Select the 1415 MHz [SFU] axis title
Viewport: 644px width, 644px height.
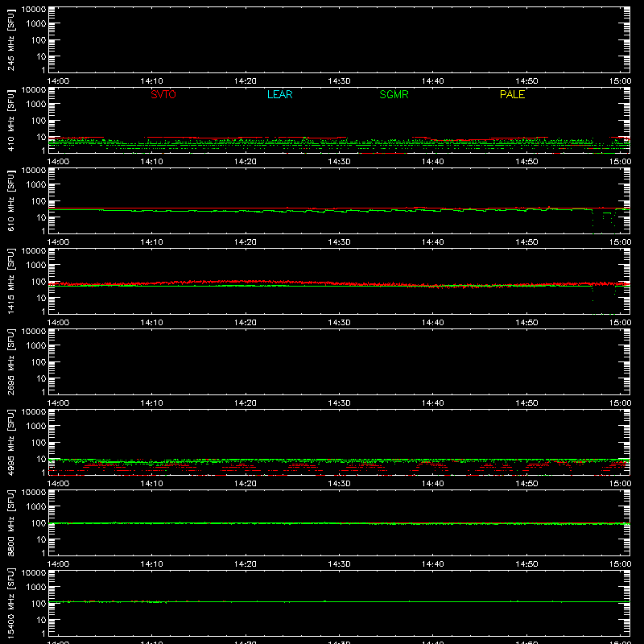click(10, 281)
